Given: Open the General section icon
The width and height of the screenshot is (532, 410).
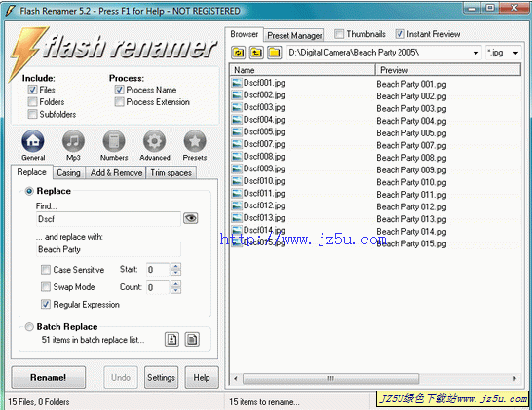Looking at the screenshot, I should point(33,141).
